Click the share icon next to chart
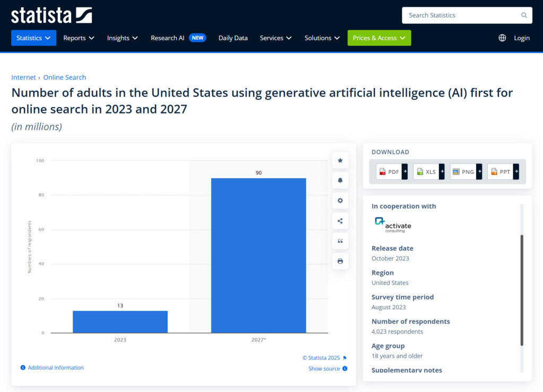Viewport: 543px width, 392px height. tap(340, 221)
